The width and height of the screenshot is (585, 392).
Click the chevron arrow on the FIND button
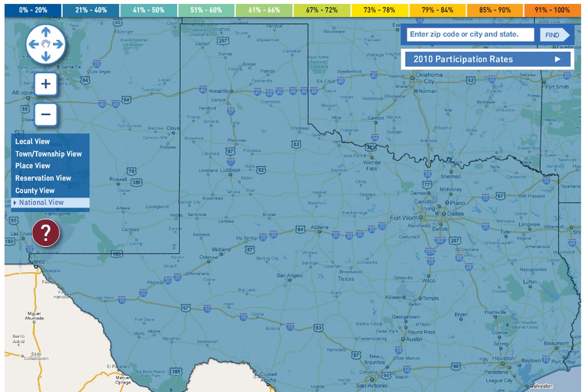click(566, 35)
